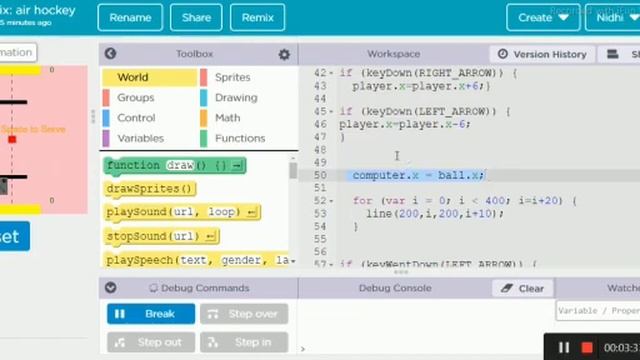Pause the screen recording
The image size is (640, 360).
(564, 347)
